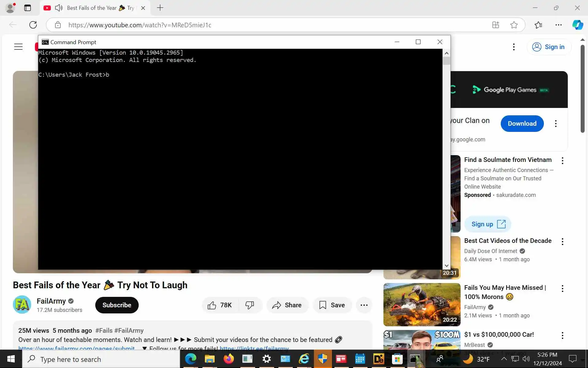Toggle the vertical tabs actions button
Screen dimensions: 588x368
click(28, 8)
